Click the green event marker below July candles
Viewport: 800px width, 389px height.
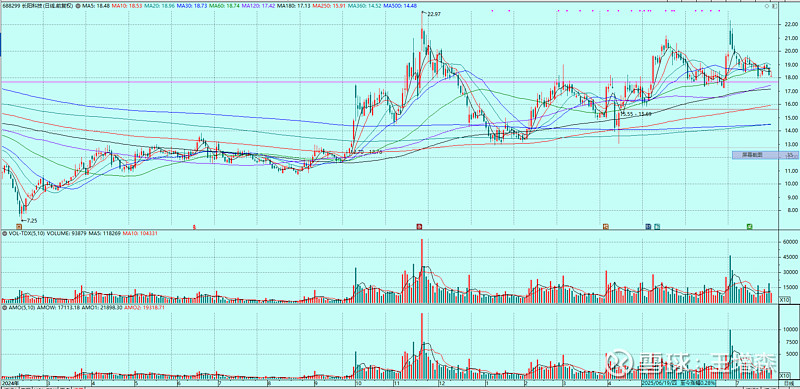749,226
